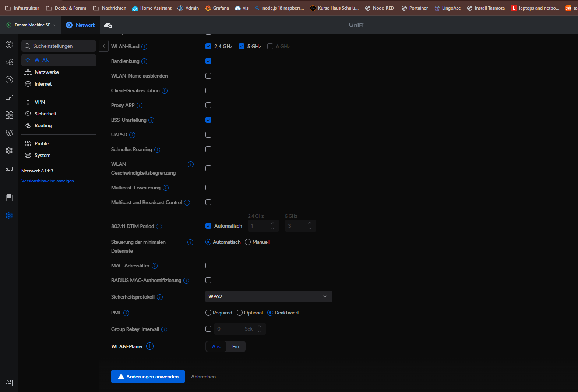Enable Proxy ARP checkbox
The width and height of the screenshot is (578, 392).
point(208,105)
